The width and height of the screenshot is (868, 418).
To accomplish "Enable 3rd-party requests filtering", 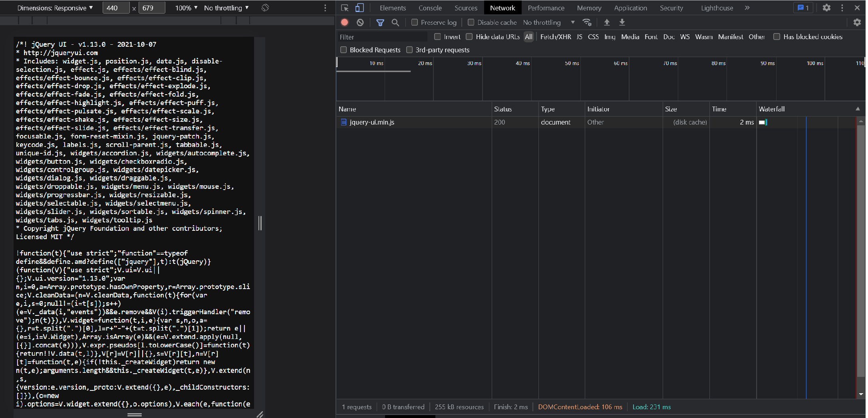I will (409, 50).
